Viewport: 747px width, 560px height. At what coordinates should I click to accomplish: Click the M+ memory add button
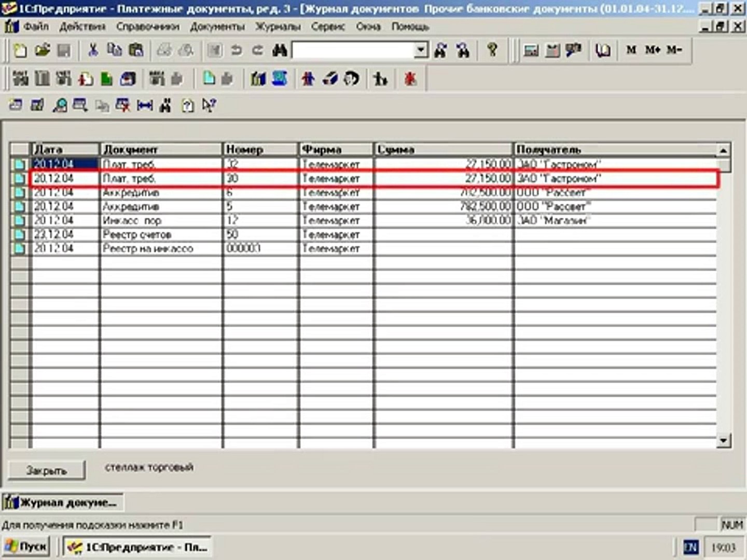click(x=653, y=50)
